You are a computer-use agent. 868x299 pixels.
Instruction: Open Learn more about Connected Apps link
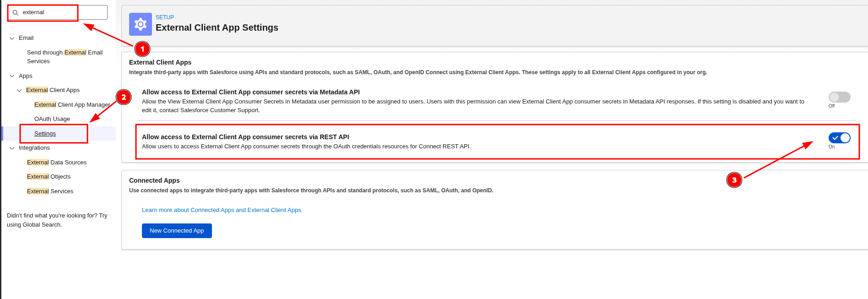(222, 210)
